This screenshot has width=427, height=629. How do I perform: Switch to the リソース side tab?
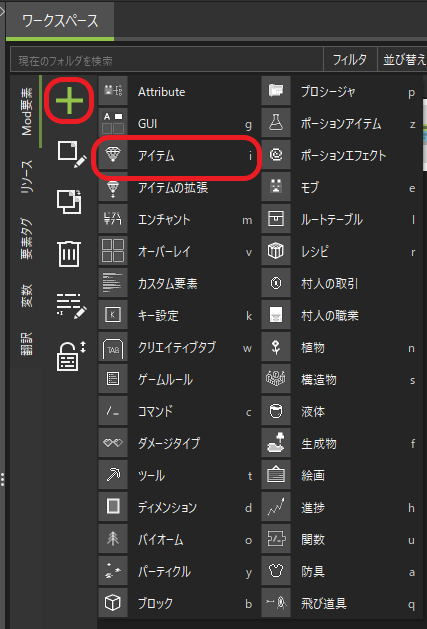coord(27,177)
